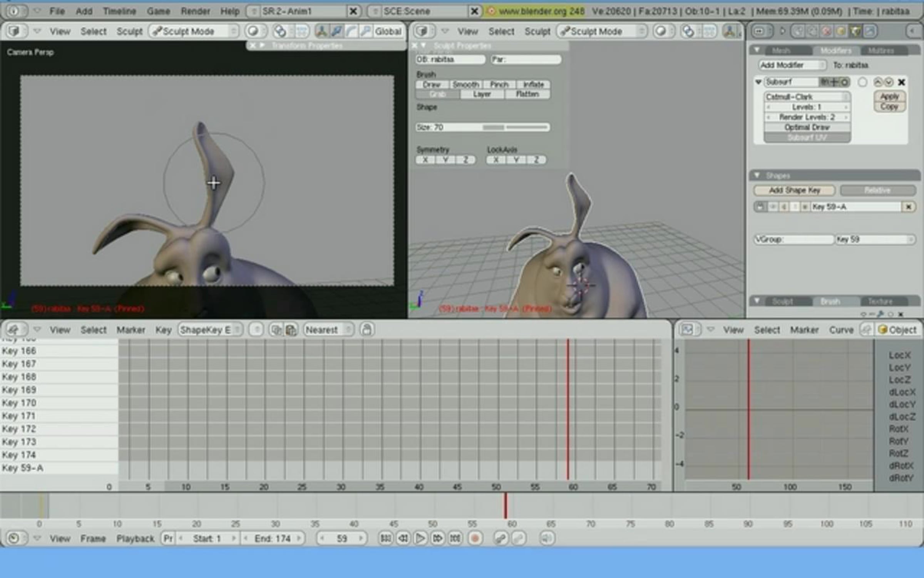Toggle the Y symmetry button
924x578 pixels.
[x=445, y=160]
